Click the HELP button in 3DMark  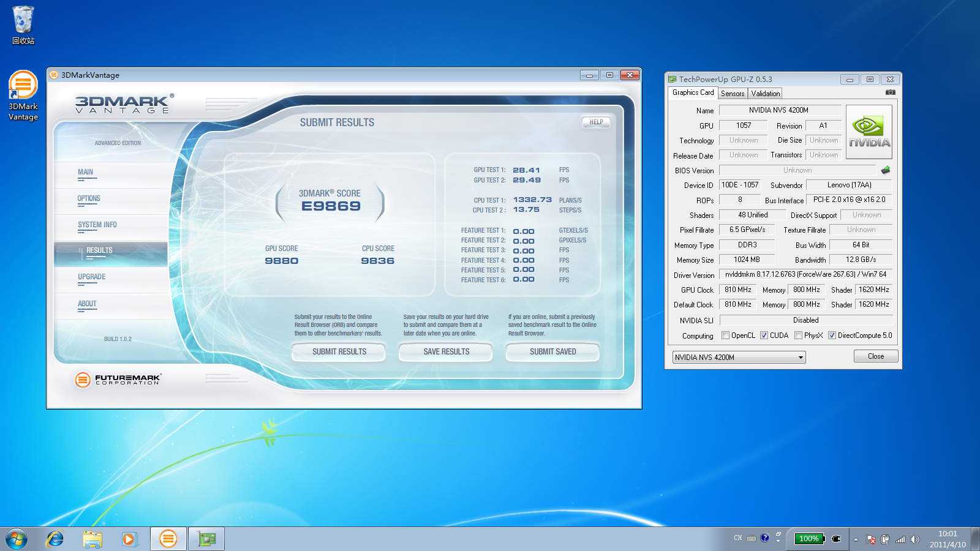(596, 122)
